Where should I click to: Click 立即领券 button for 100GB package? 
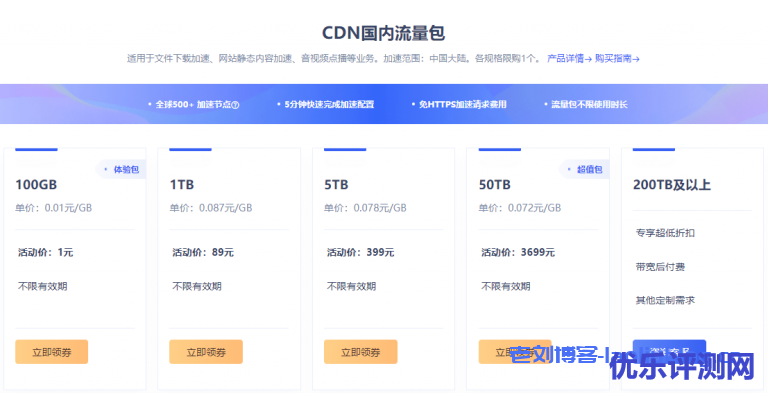51,352
